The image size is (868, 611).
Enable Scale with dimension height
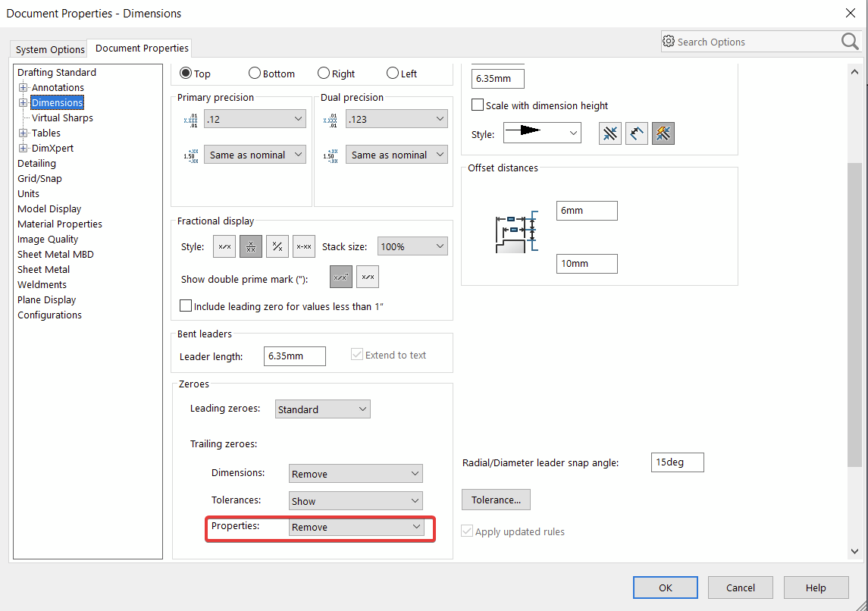click(477, 105)
